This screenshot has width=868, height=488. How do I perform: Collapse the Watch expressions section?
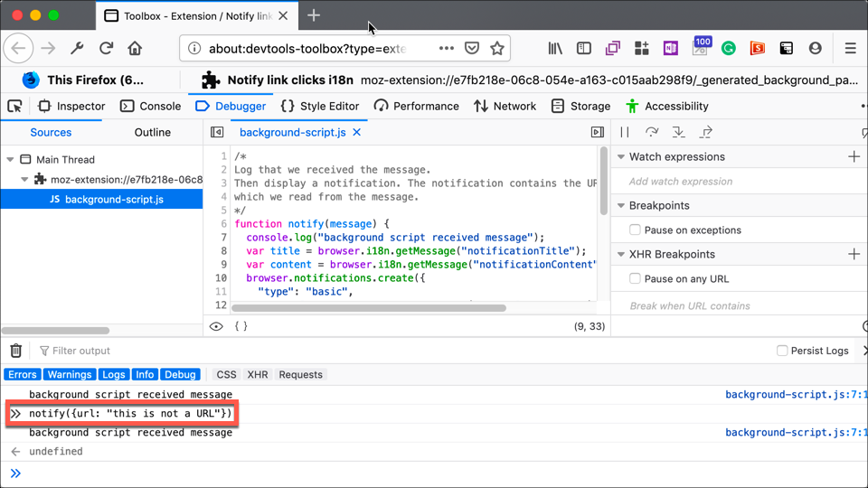click(x=621, y=157)
